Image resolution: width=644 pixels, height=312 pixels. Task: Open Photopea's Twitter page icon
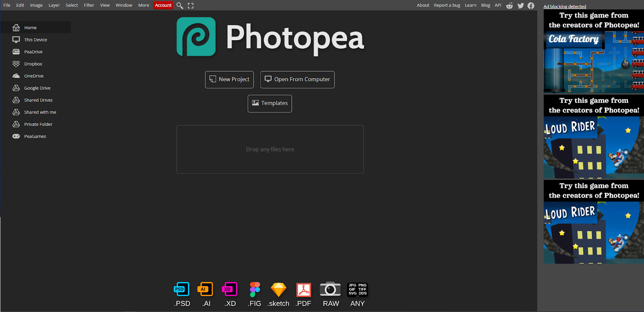pos(521,6)
